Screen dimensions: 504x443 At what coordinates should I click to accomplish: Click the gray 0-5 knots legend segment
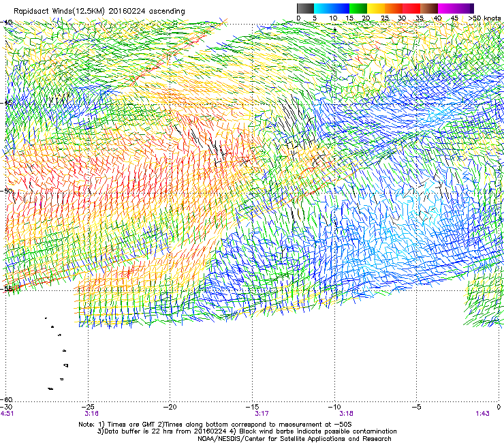pos(305,8)
